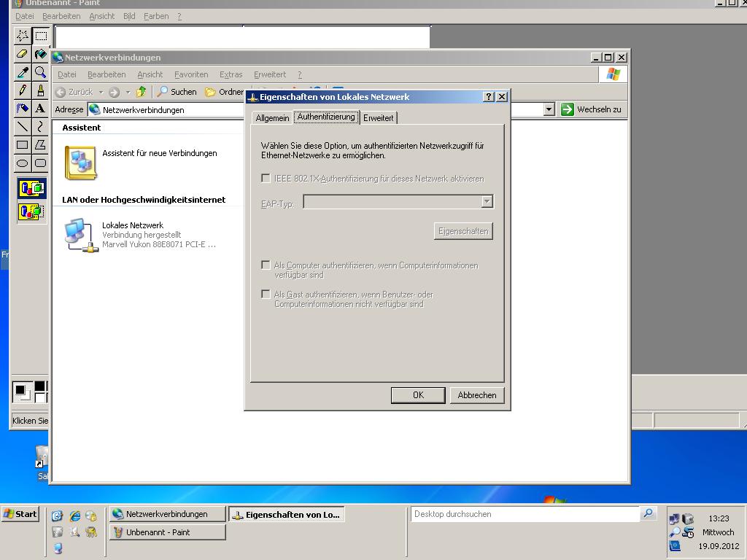
Task: Click the Desktop durchsuchen search field
Action: click(x=525, y=514)
